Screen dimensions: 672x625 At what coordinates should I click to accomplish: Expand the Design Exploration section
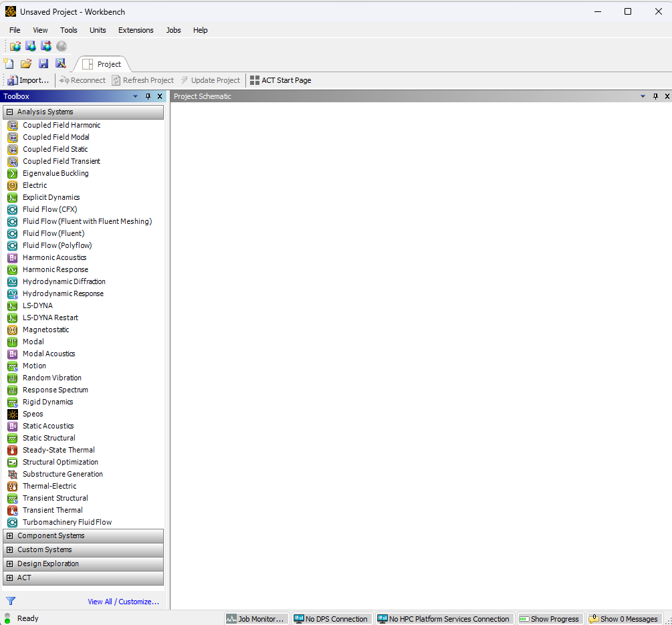coord(10,564)
